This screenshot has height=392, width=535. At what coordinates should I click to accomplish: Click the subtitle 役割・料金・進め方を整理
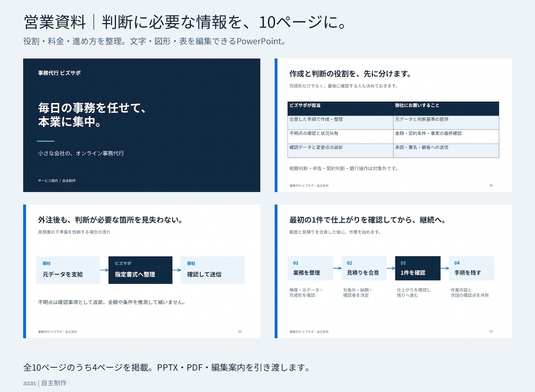pyautogui.click(x=155, y=42)
